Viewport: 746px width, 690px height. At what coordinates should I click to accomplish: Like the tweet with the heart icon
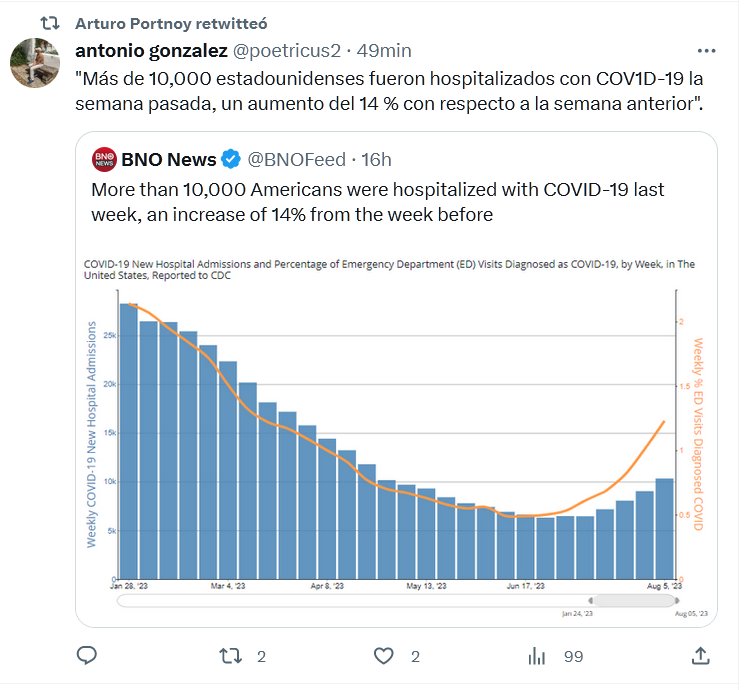pos(383,656)
